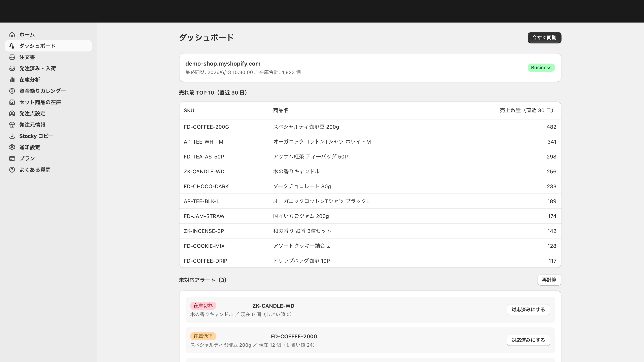
Task: Click the 売上数量（直近 30 日） column header
Action: [x=528, y=110]
